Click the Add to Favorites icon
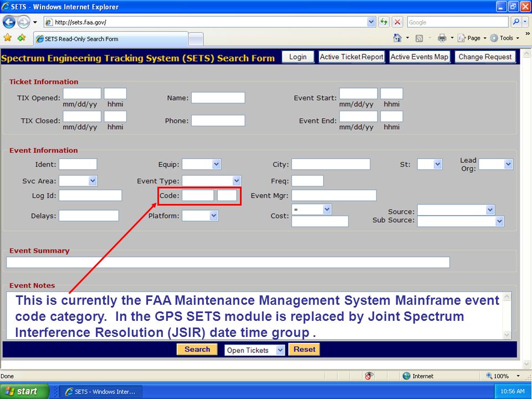 [x=22, y=38]
